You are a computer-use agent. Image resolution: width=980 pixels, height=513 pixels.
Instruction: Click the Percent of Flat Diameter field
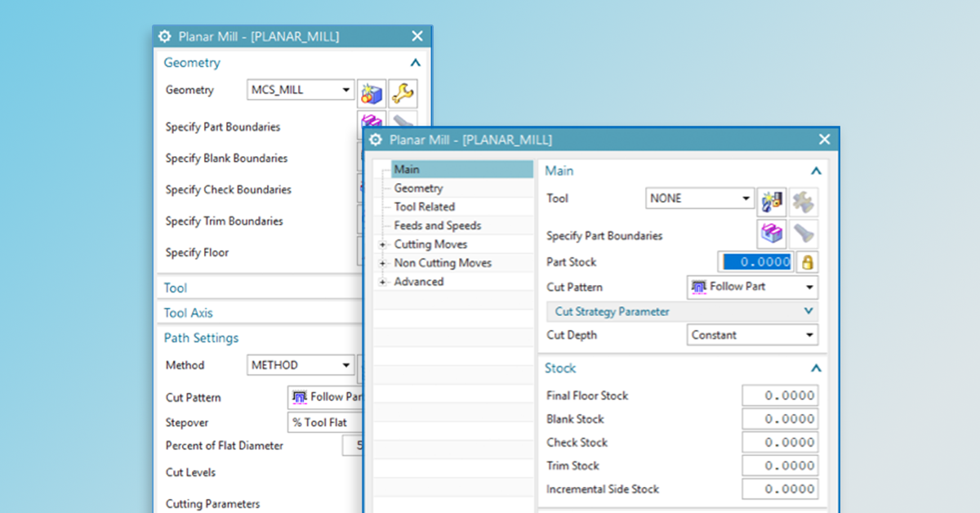[353, 446]
